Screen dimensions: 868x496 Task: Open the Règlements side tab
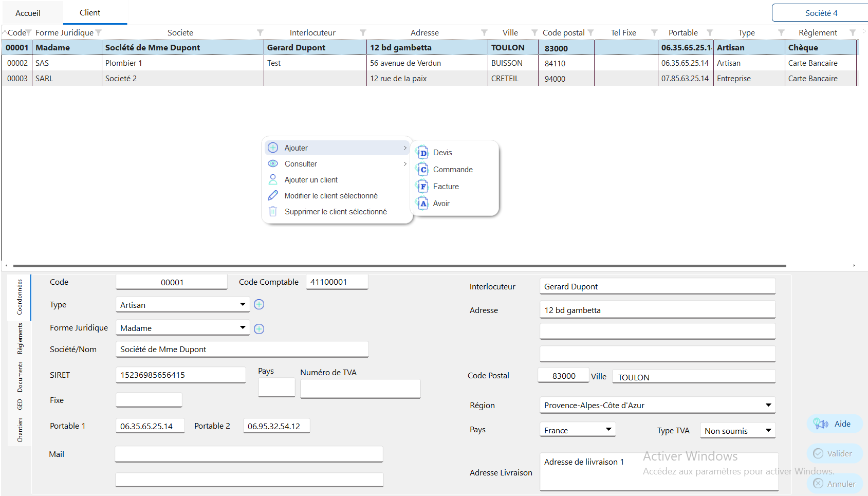coord(20,338)
